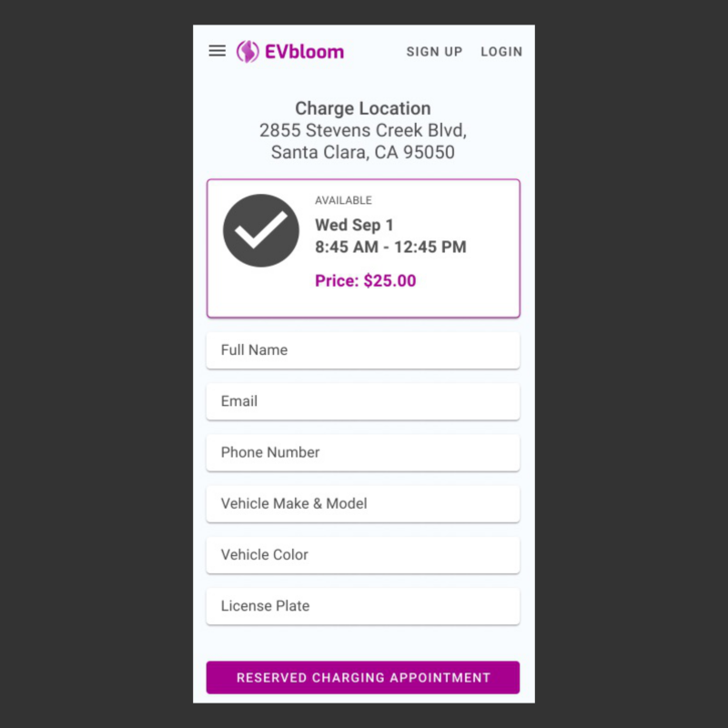Select the Phone Number field
Image resolution: width=728 pixels, height=728 pixels.
point(363,452)
